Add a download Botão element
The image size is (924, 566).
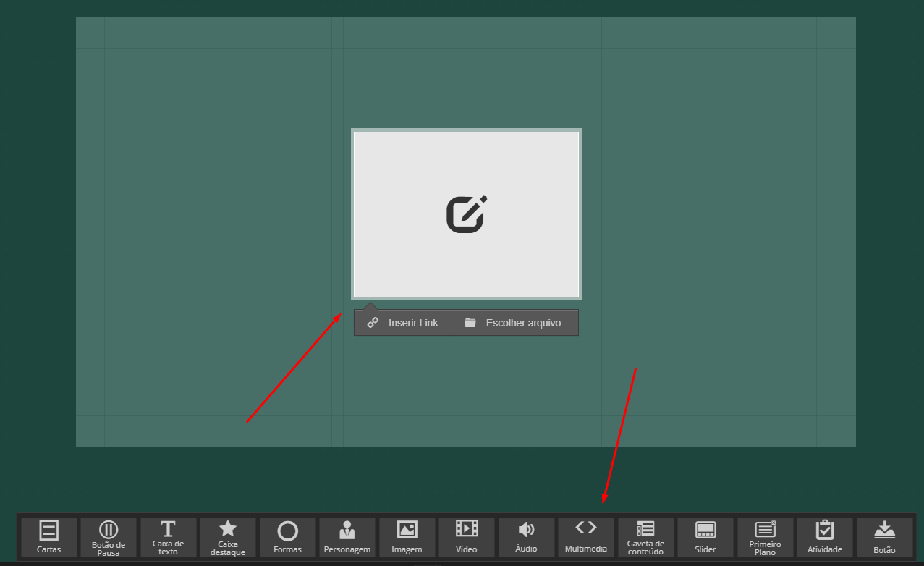pos(884,537)
